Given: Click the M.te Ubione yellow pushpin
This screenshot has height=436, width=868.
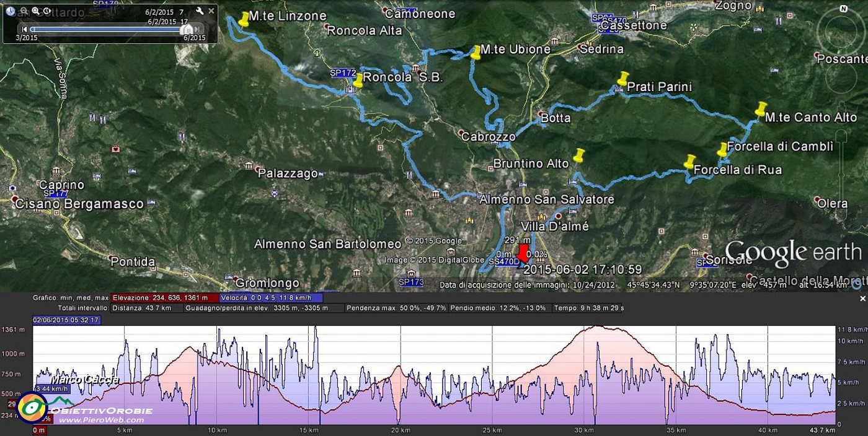Looking at the screenshot, I should pos(476,52).
